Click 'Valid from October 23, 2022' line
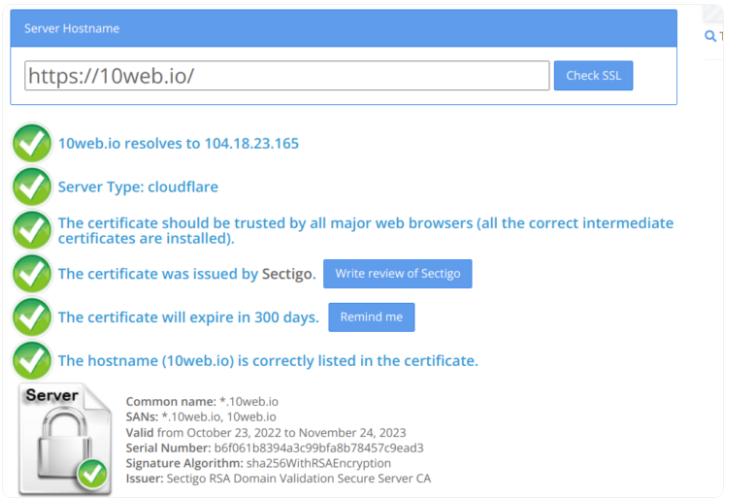This screenshot has height=501, width=730. pos(266,433)
